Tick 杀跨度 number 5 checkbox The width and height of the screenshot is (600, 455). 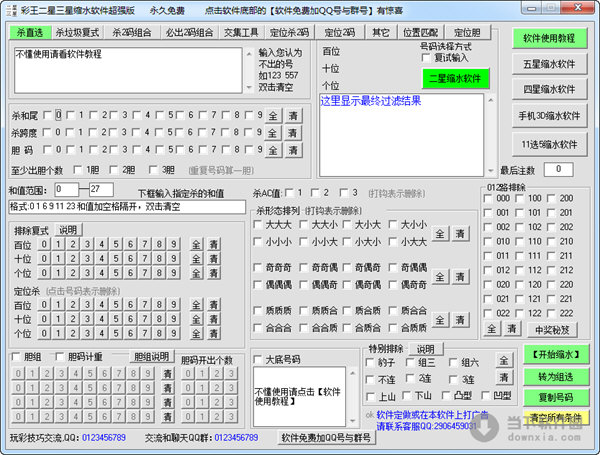[x=160, y=132]
